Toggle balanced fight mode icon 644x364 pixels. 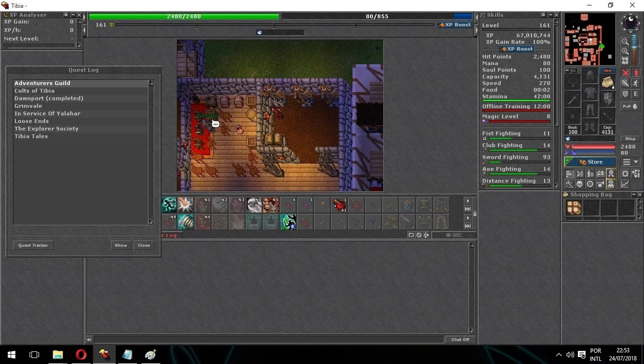(x=626, y=83)
